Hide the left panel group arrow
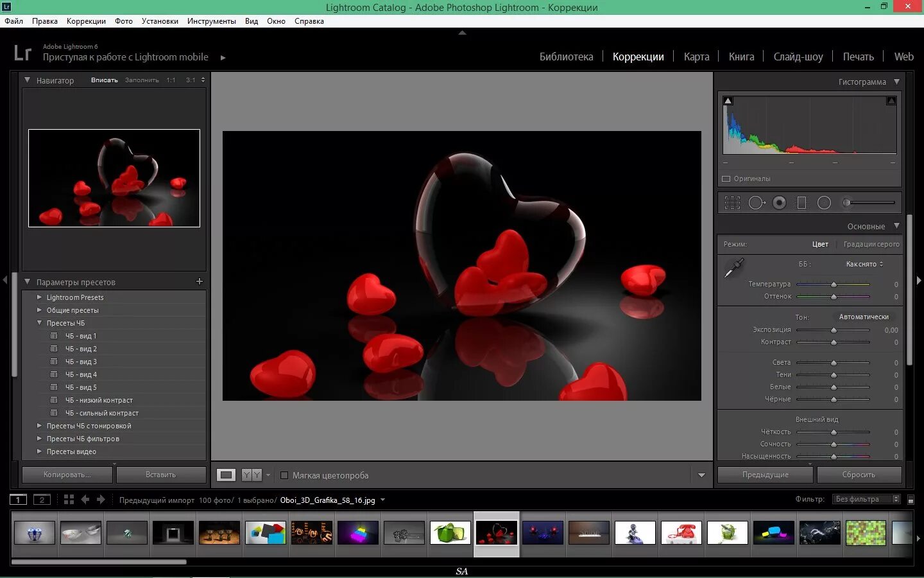The width and height of the screenshot is (924, 578). click(5, 280)
